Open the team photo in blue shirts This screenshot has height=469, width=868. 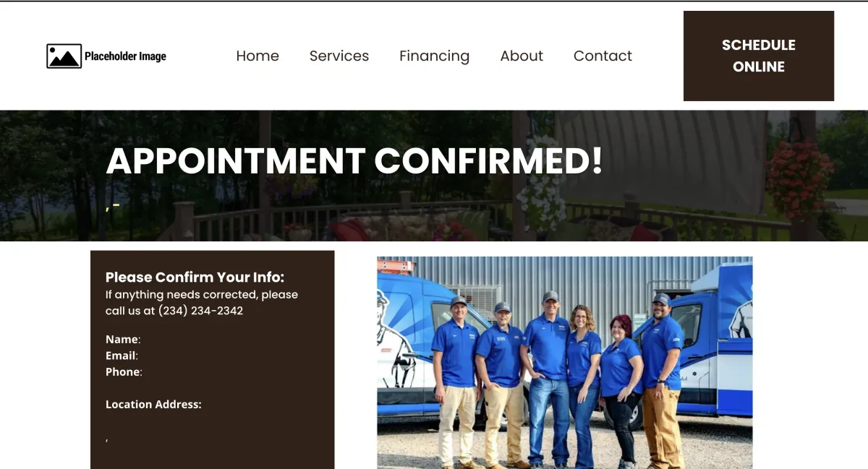(564, 363)
